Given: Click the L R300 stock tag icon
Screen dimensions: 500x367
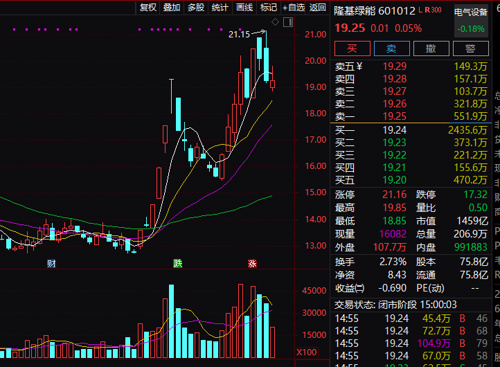Looking at the screenshot, I should click(430, 10).
